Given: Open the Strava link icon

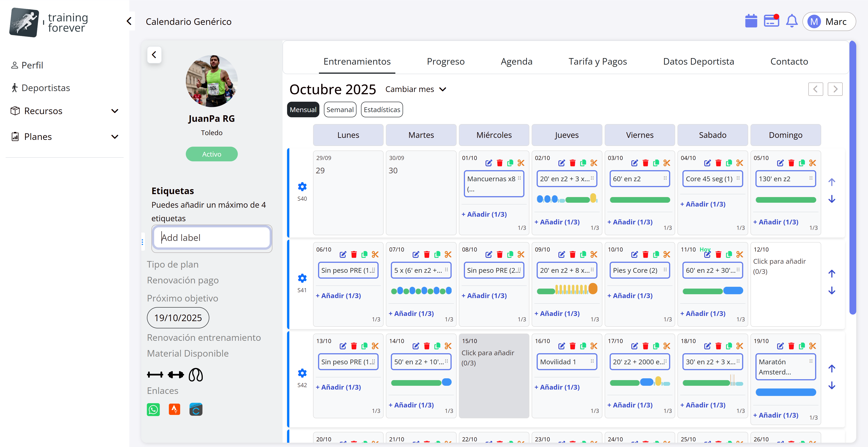Looking at the screenshot, I should (174, 409).
